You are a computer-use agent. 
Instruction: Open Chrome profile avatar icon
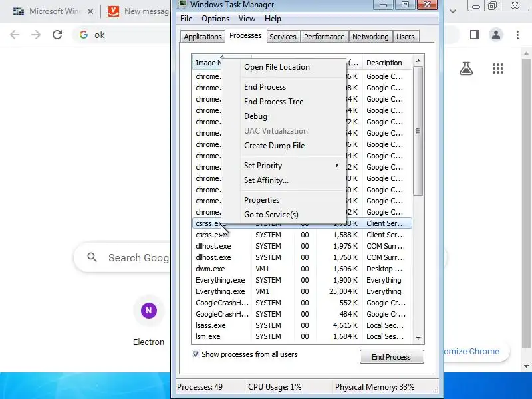tap(495, 35)
